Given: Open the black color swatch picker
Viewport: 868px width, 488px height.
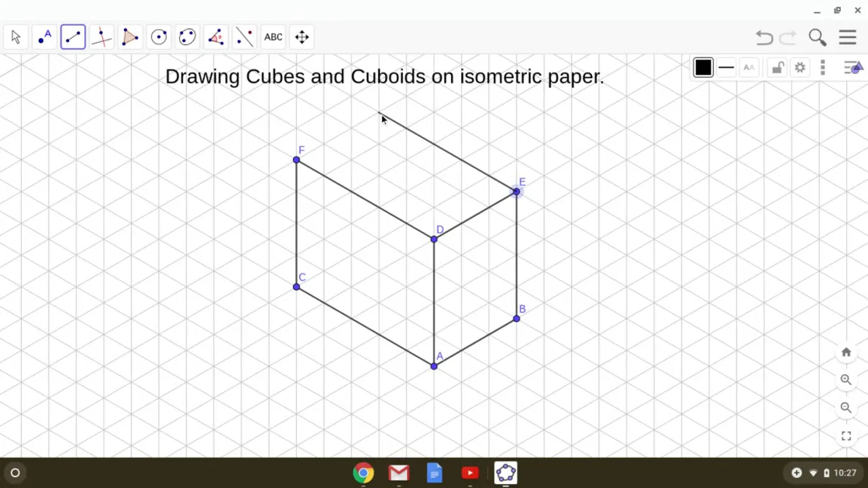Looking at the screenshot, I should pos(703,68).
